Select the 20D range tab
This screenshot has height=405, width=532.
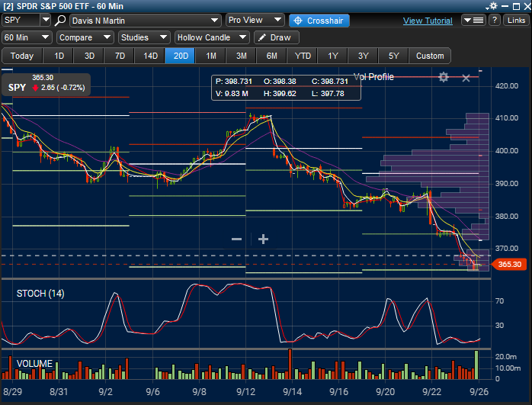point(181,56)
